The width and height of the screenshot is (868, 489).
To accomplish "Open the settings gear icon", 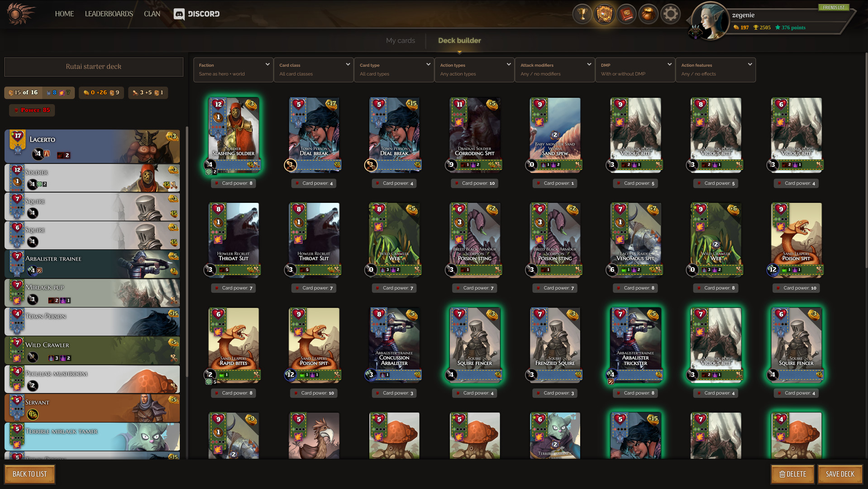I will 670,14.
